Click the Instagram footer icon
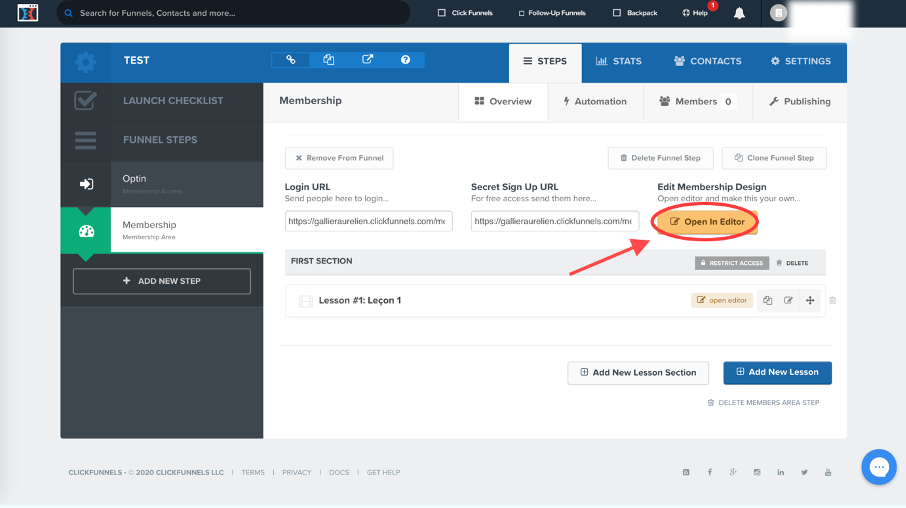This screenshot has width=906, height=508. coord(757,472)
